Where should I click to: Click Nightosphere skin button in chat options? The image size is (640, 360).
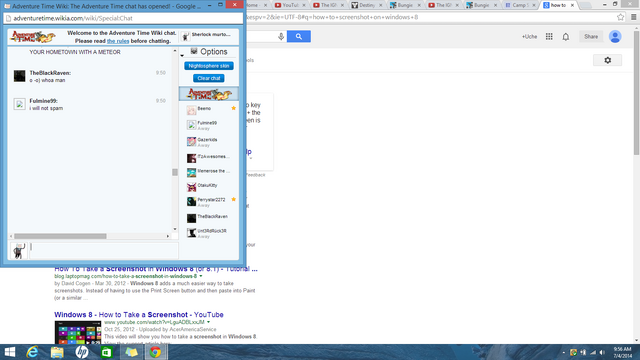(x=209, y=66)
